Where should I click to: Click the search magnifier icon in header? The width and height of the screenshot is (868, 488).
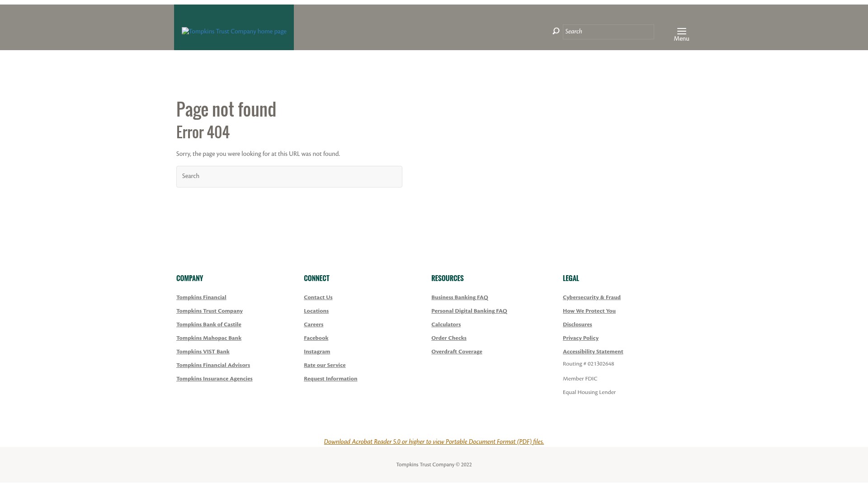(556, 31)
